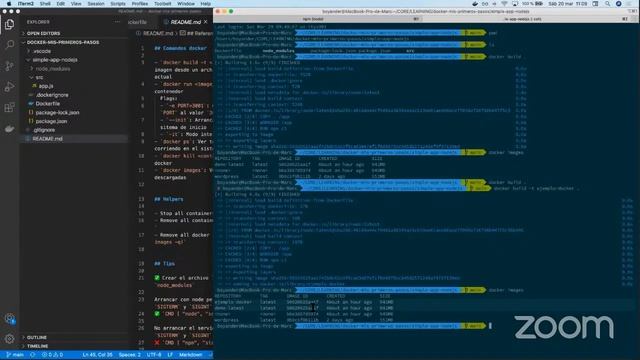The width and height of the screenshot is (640, 360).
Task: Open the Scripts menu
Action: coord(118,4)
